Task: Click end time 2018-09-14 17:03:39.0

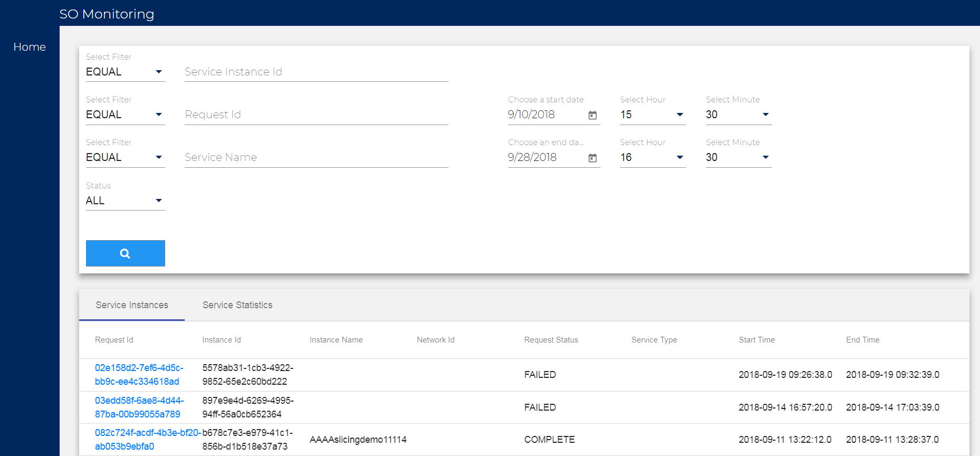Action: [893, 407]
